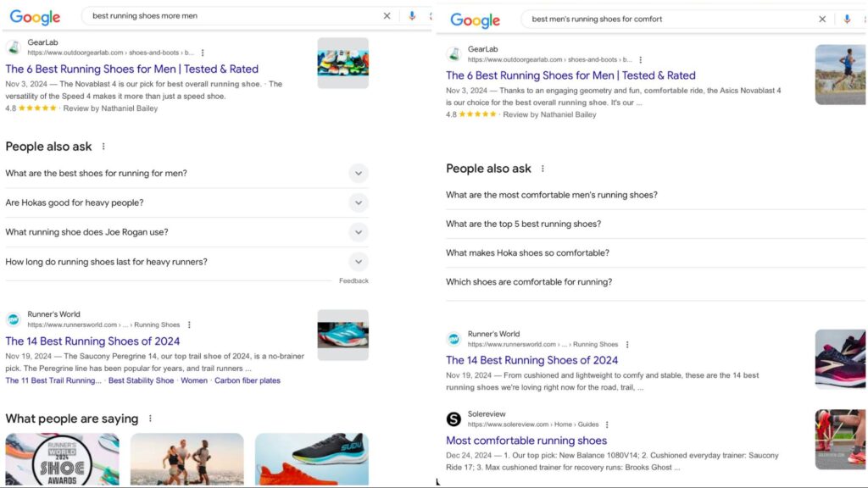Open the shoe collection thumbnail in left GearLab result
The image size is (868, 488).
click(x=342, y=63)
